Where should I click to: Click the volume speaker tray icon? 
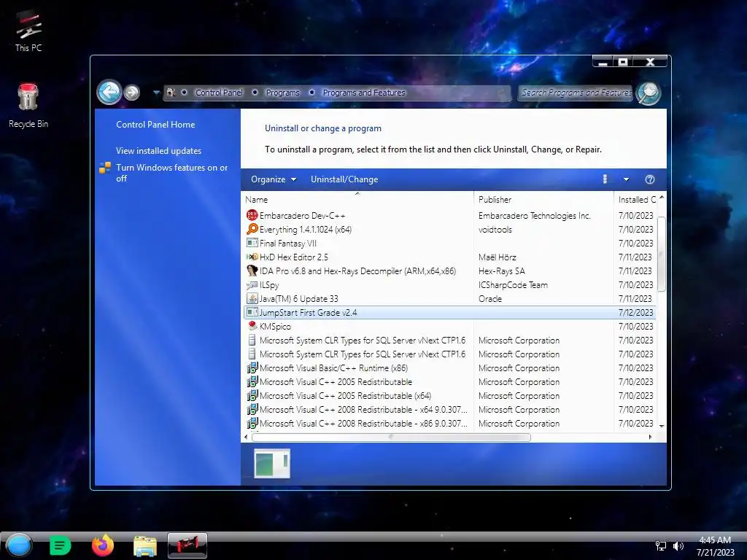[x=678, y=546]
